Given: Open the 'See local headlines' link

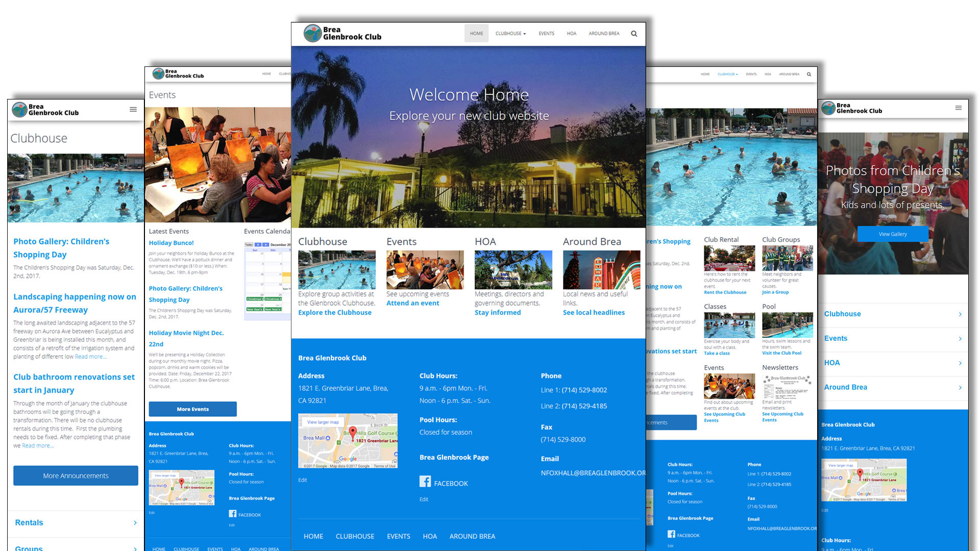Looking at the screenshot, I should pos(594,312).
